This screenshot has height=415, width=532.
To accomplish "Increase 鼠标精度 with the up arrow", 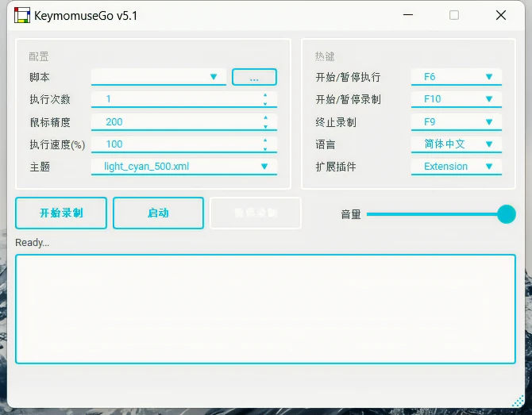I will [265, 117].
